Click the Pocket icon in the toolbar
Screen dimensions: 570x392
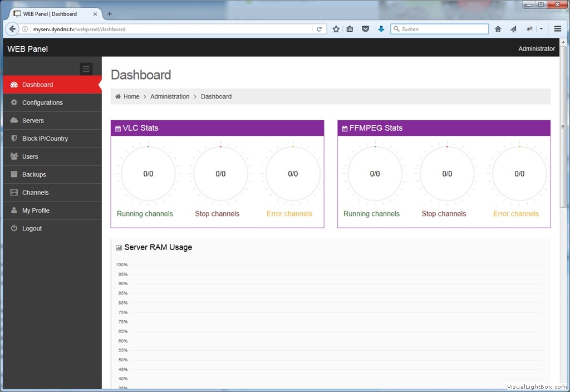366,29
